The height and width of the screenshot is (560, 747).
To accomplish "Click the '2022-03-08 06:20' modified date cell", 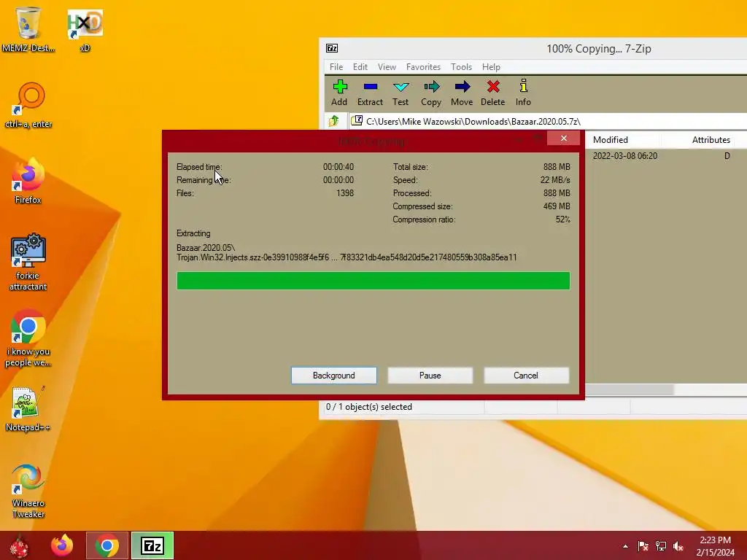I will point(625,156).
